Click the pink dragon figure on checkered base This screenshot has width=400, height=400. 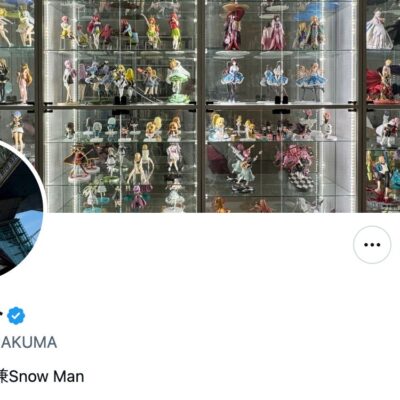tap(295, 167)
